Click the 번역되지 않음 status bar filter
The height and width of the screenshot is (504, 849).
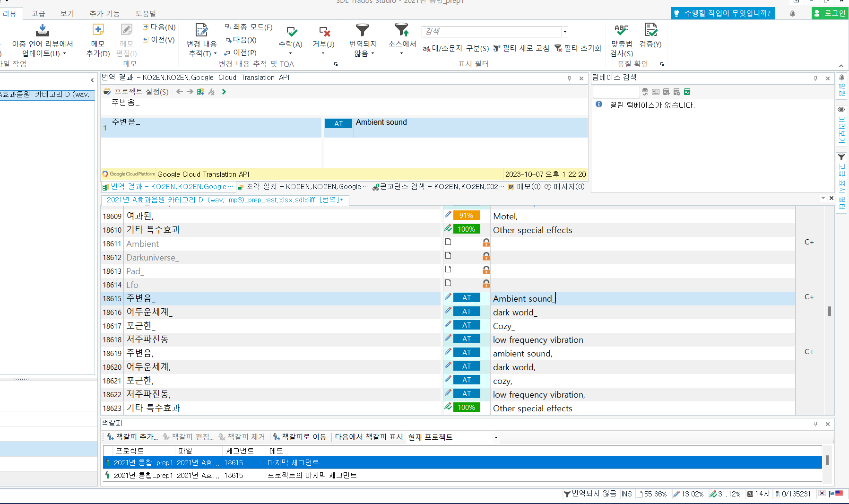click(590, 494)
